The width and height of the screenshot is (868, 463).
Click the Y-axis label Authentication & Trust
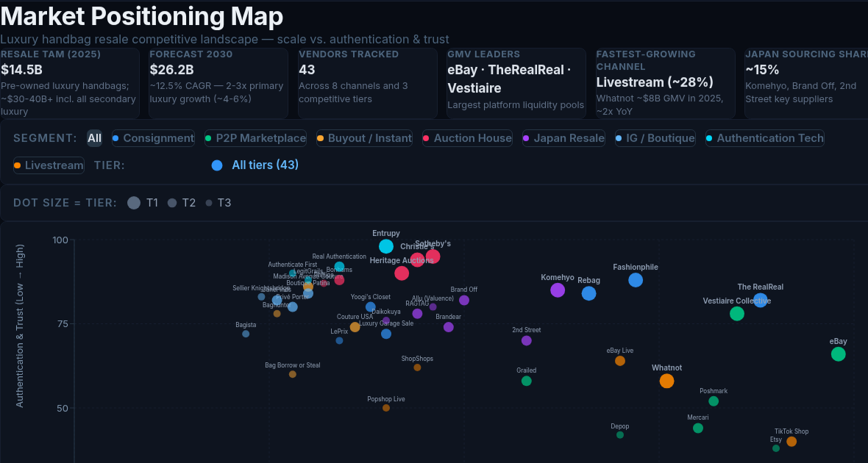[20, 326]
